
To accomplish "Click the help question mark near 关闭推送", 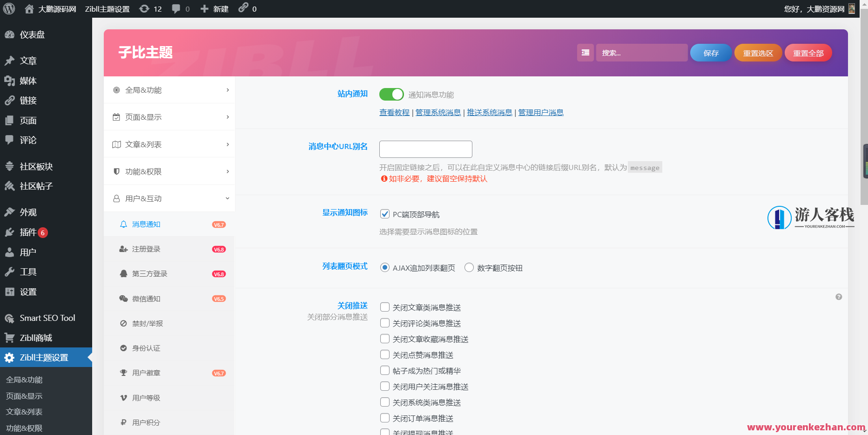I will click(x=839, y=297).
